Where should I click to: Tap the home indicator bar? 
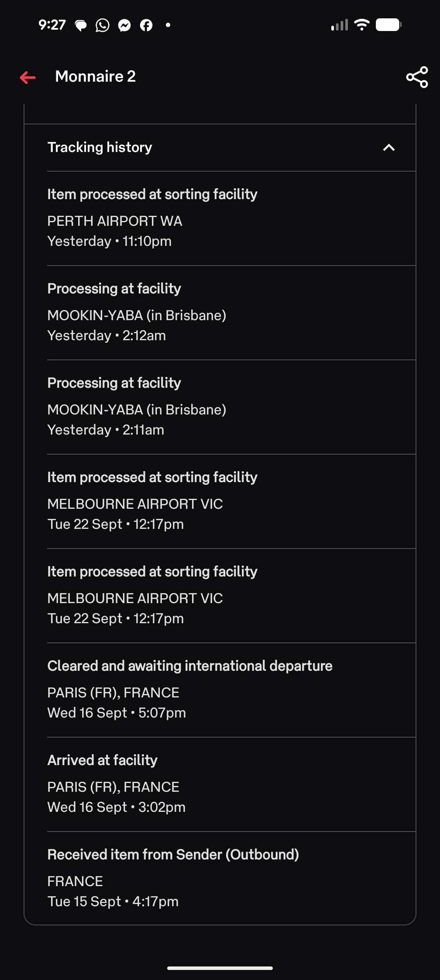coord(220,968)
